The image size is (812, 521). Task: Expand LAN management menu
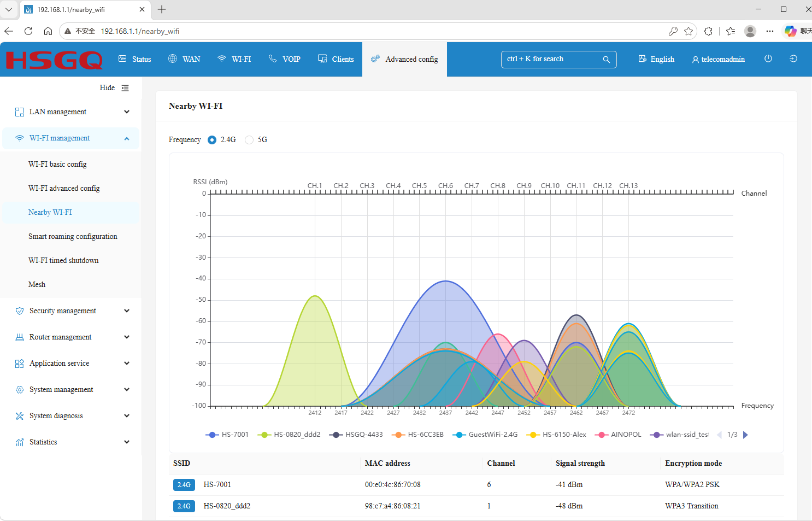72,112
